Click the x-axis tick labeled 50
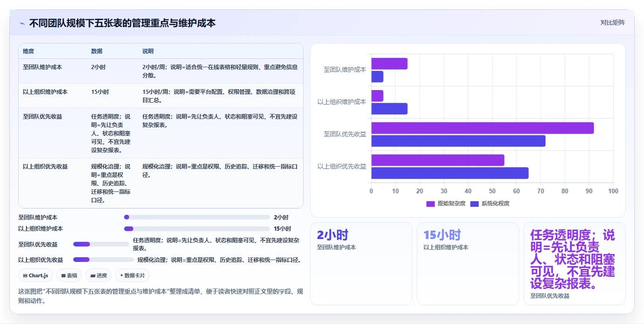Image resolution: width=644 pixels, height=324 pixels. pos(492,191)
